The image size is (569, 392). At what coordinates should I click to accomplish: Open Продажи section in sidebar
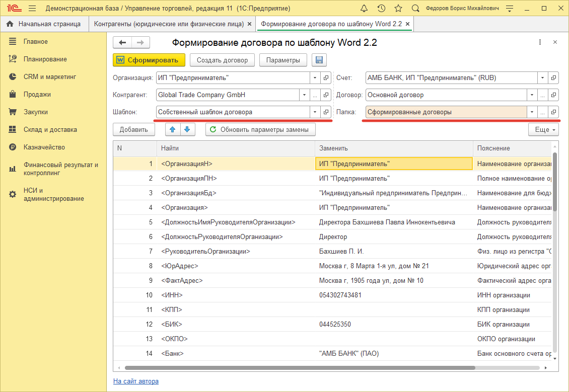(x=37, y=94)
